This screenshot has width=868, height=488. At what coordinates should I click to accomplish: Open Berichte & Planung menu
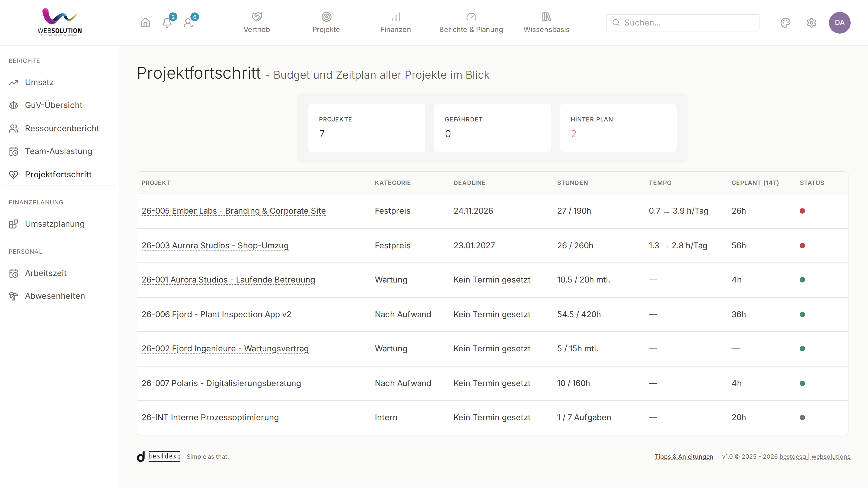pyautogui.click(x=471, y=23)
